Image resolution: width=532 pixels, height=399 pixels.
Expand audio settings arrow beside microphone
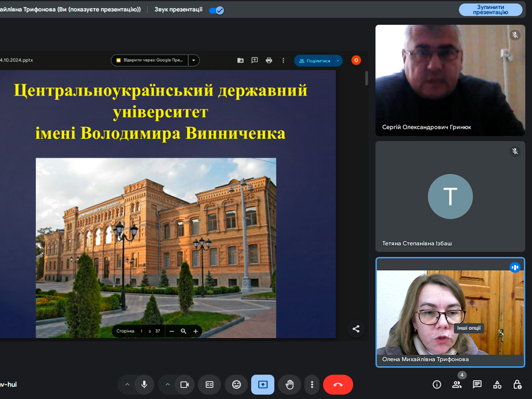pos(127,384)
